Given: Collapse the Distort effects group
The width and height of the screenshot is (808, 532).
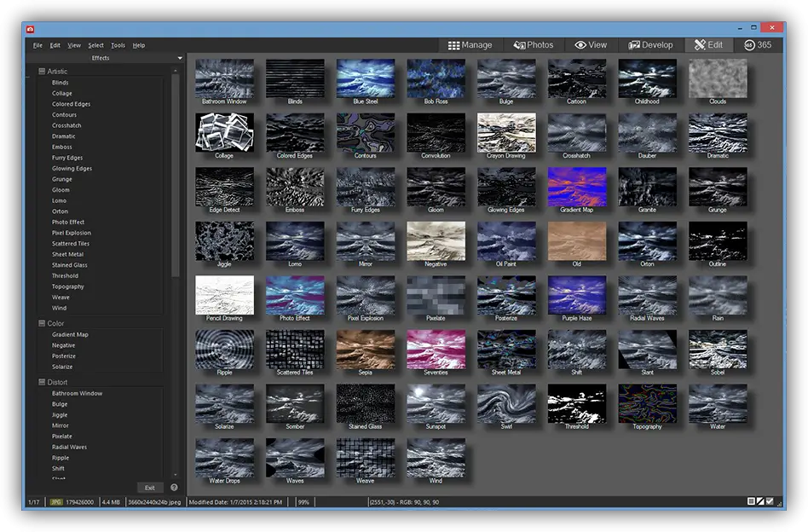Looking at the screenshot, I should tap(41, 383).
